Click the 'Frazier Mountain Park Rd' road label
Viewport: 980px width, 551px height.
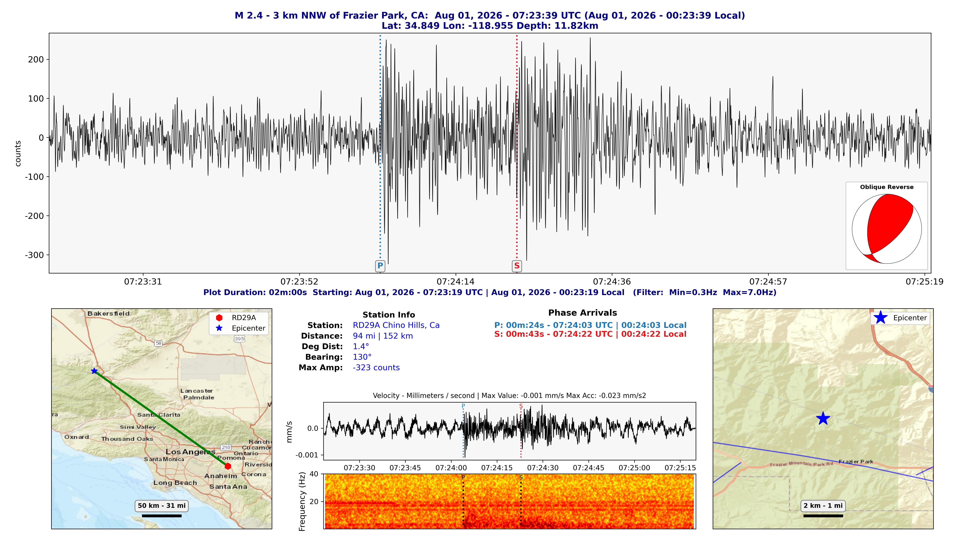[801, 464]
